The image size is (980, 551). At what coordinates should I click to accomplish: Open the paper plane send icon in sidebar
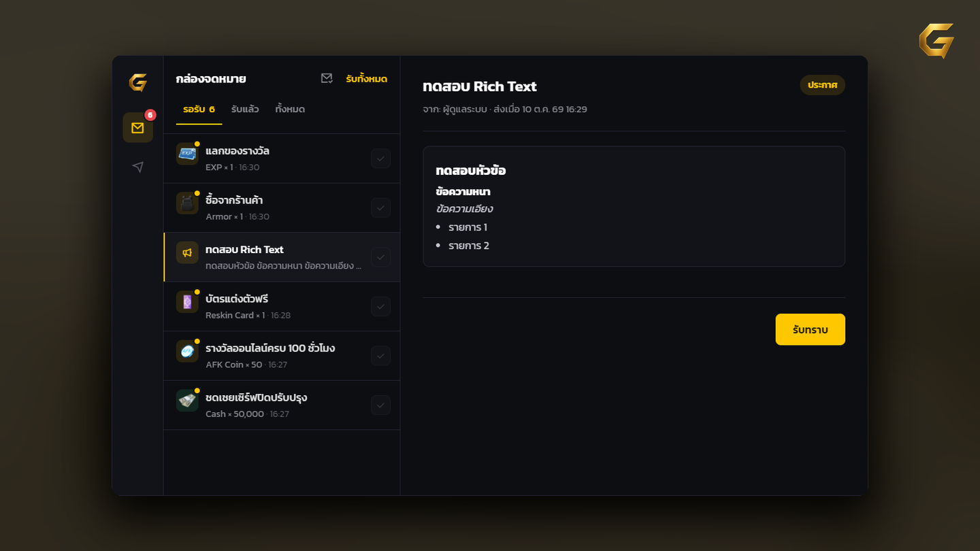[x=137, y=167]
